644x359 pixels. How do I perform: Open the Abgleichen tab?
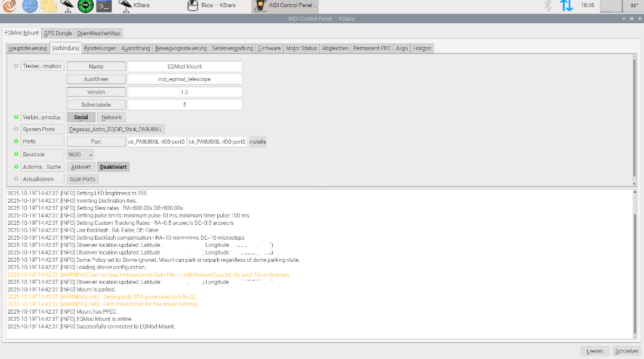click(335, 48)
